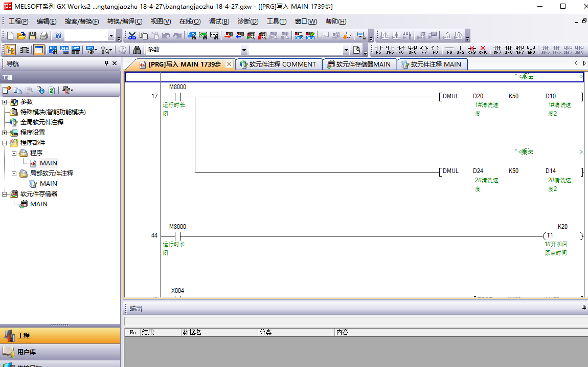
Task: Toggle the Output window display button
Action: point(38,50)
